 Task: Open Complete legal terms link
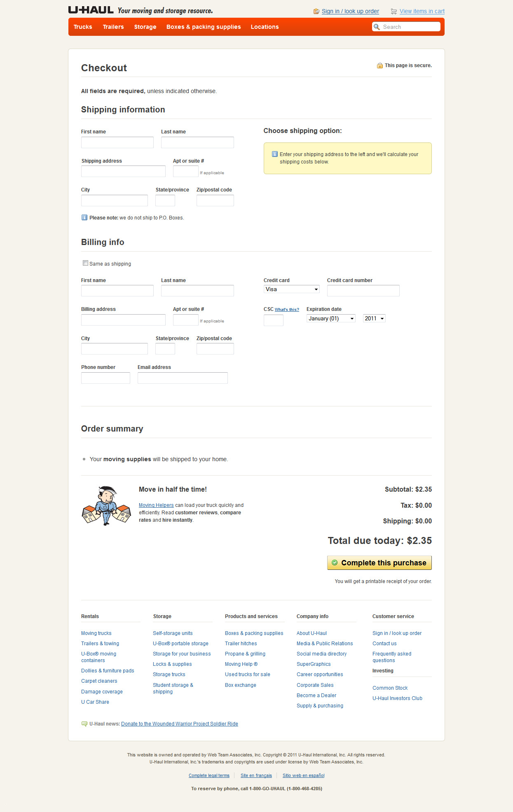[x=209, y=775]
